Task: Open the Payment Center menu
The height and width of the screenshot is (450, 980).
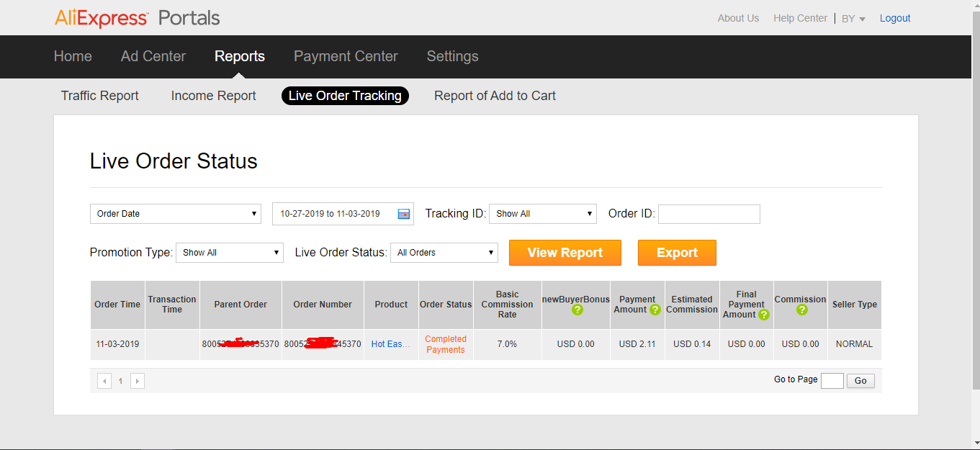Action: 346,56
